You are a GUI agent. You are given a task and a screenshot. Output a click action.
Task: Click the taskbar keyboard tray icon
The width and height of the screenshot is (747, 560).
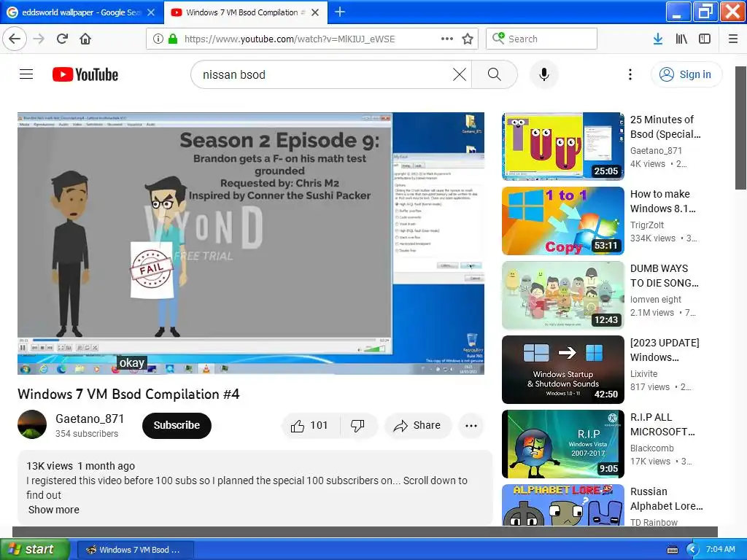(672, 550)
